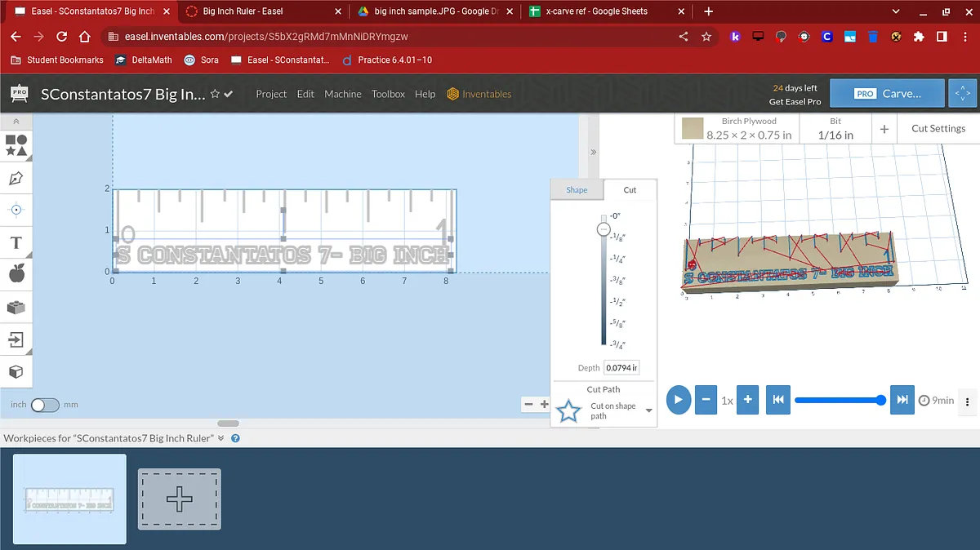The image size is (980, 550).
Task: Collapse the left tool sidebar
Action: tap(16, 122)
